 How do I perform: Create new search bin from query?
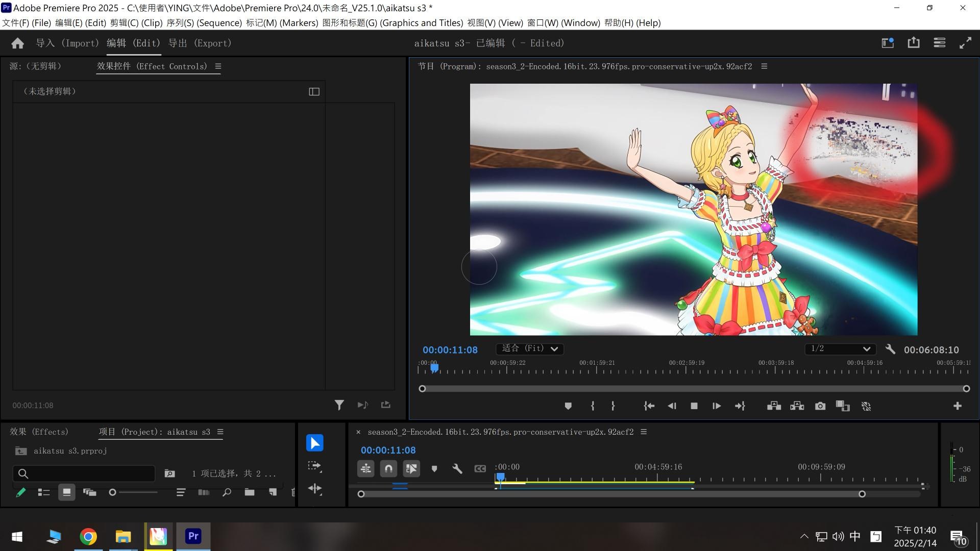coord(169,473)
